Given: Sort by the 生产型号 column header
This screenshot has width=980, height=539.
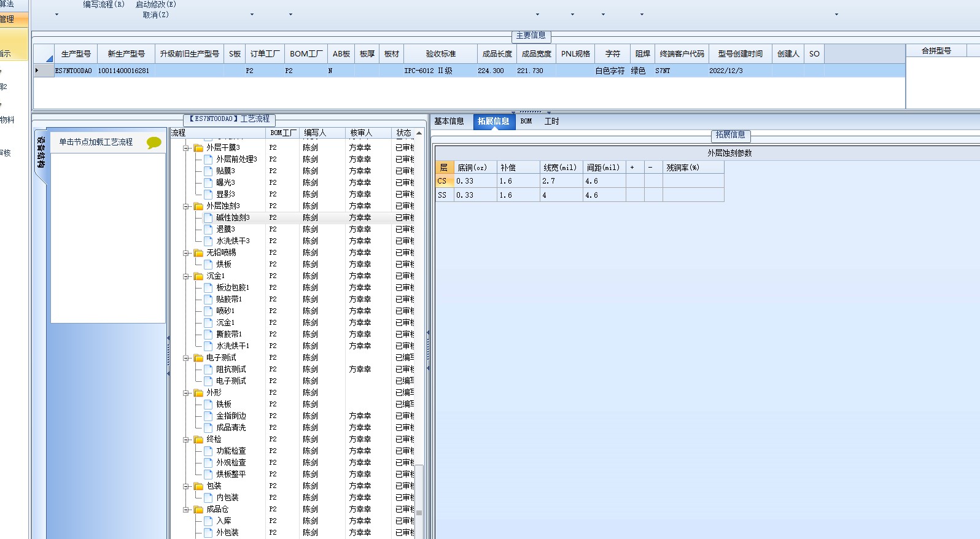Looking at the screenshot, I should (76, 54).
